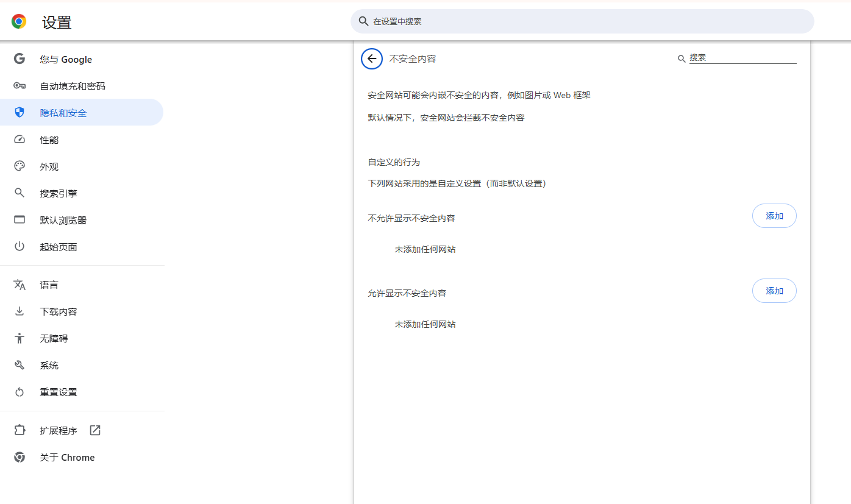Click the download icon for 下载内容
The height and width of the screenshot is (504, 851).
pyautogui.click(x=20, y=311)
